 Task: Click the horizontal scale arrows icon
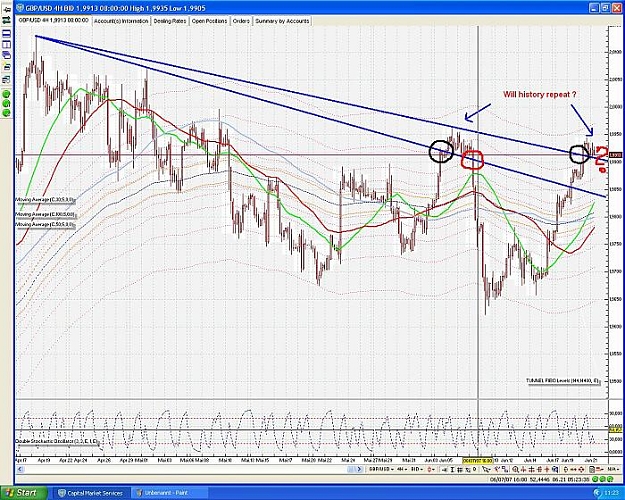tap(574, 469)
